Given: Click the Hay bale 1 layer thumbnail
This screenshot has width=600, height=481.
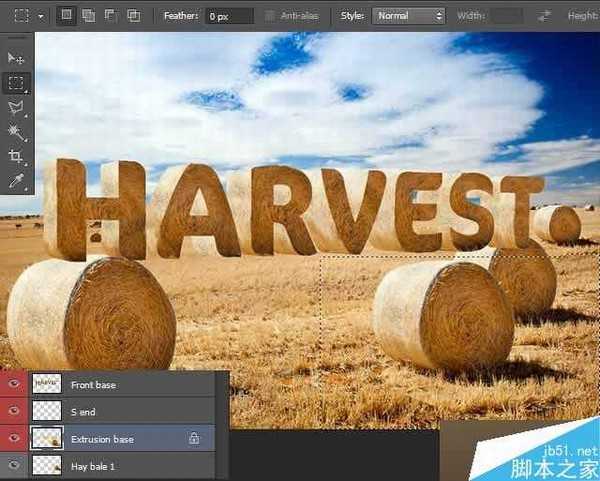Looking at the screenshot, I should (46, 465).
